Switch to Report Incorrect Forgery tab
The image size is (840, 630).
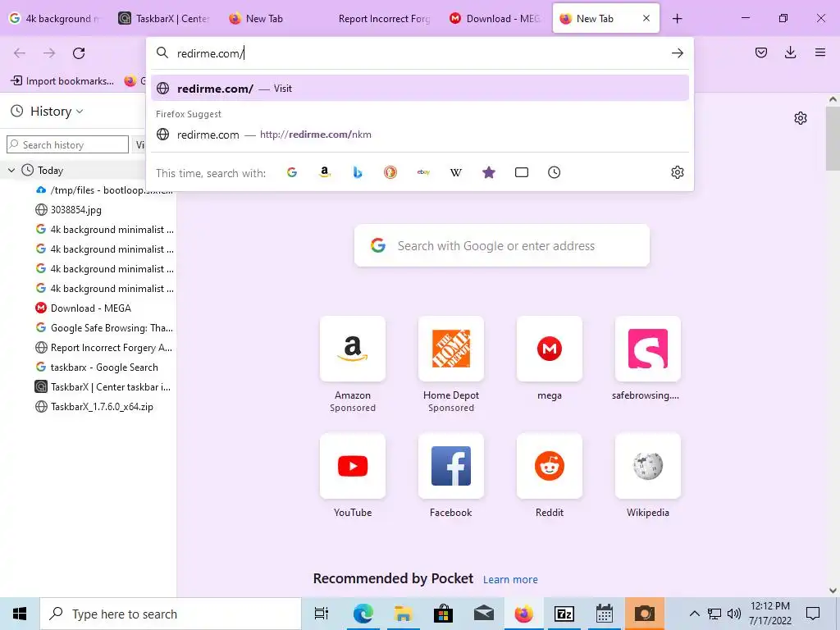pyautogui.click(x=384, y=19)
